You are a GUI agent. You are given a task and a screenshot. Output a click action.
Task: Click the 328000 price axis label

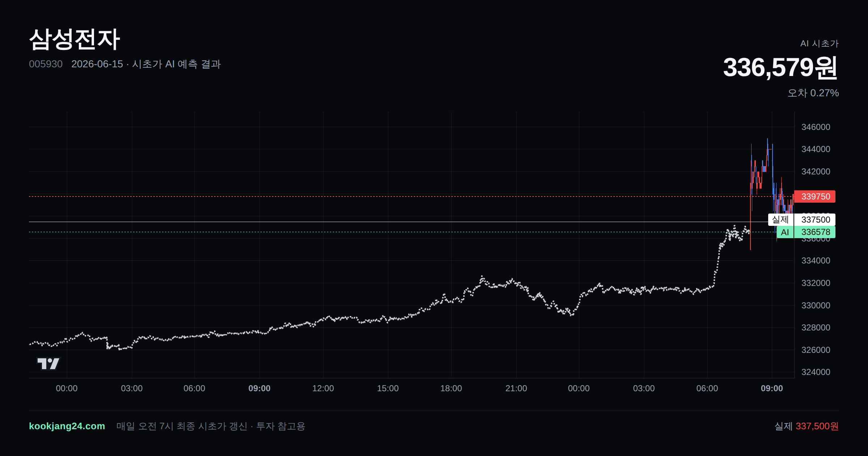(816, 328)
